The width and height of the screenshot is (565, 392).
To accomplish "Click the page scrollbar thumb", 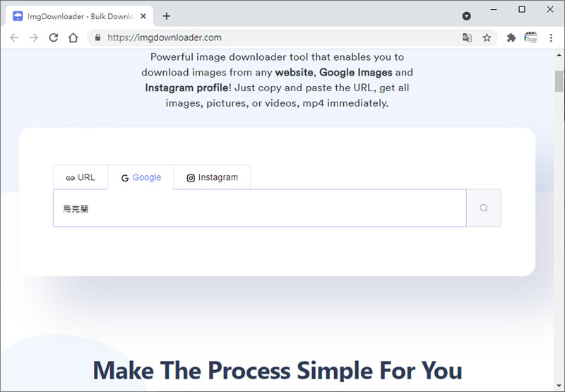I will pos(559,81).
